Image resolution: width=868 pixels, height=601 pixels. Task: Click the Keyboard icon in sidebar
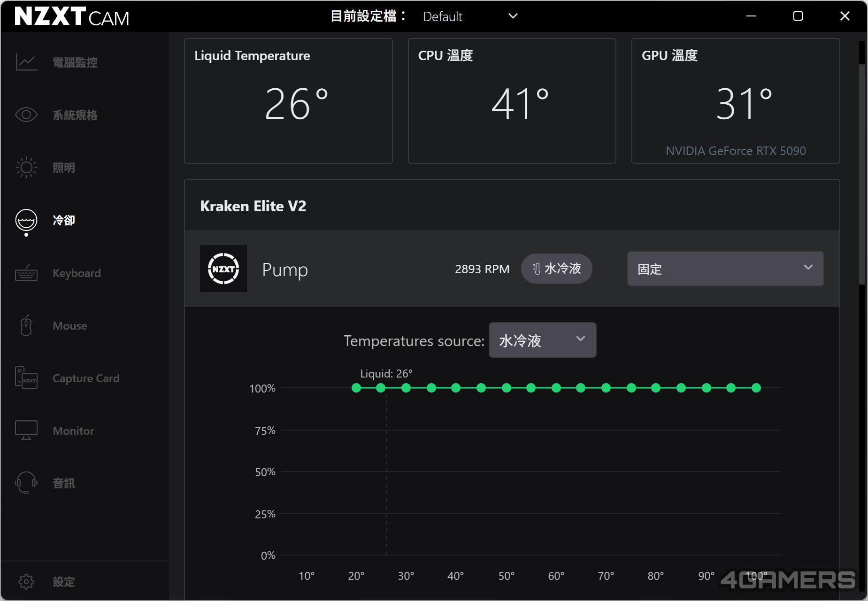pos(26,273)
